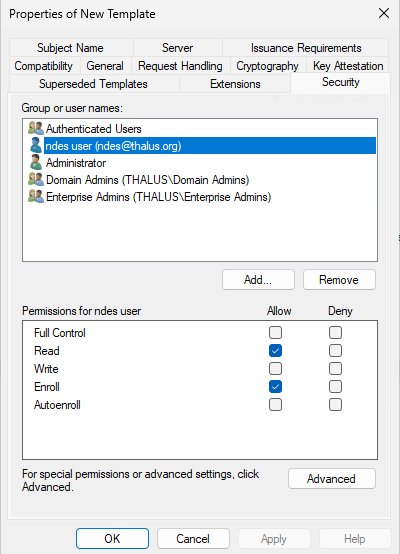Uncheck the Allow Read permission
Screen dimensions: 400x554
(275, 350)
